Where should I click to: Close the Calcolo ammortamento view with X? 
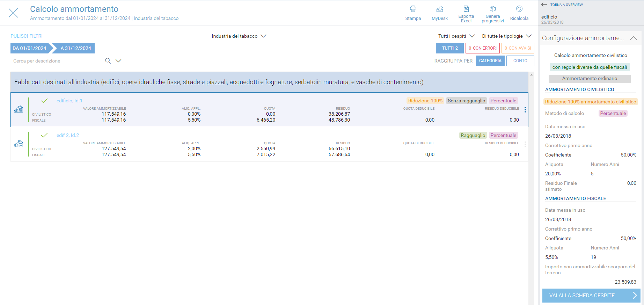point(13,13)
